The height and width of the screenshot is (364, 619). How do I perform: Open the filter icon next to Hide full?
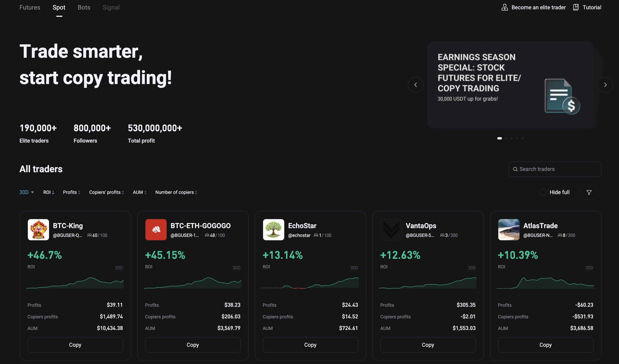589,192
